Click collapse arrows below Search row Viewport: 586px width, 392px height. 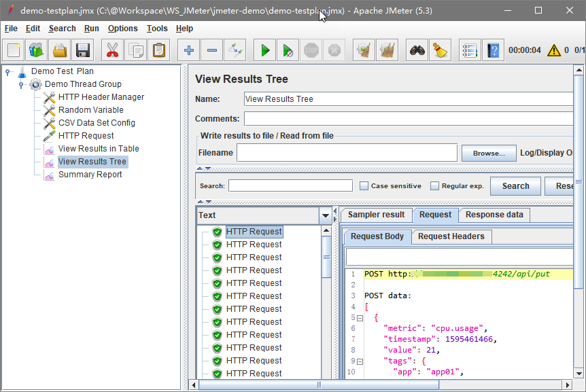[x=205, y=202]
